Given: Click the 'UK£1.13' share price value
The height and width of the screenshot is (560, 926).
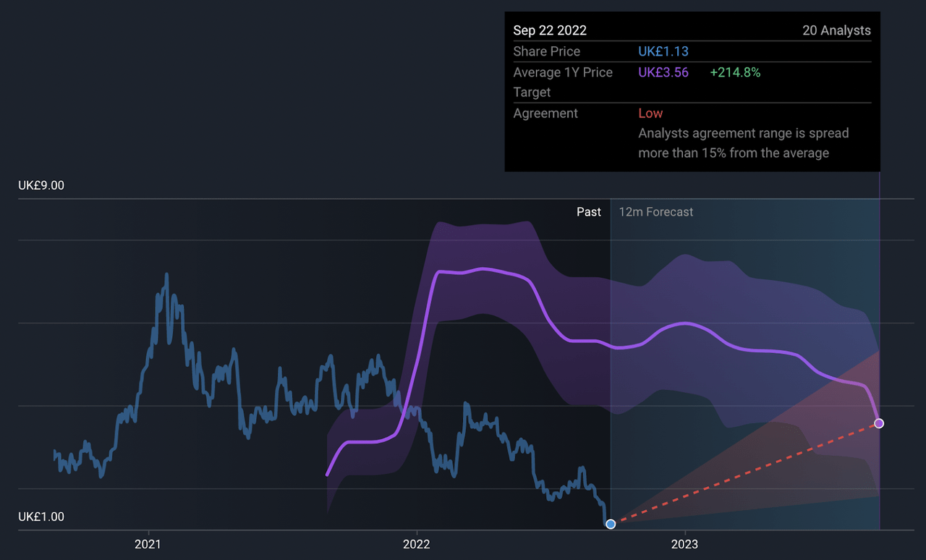Looking at the screenshot, I should tap(663, 51).
